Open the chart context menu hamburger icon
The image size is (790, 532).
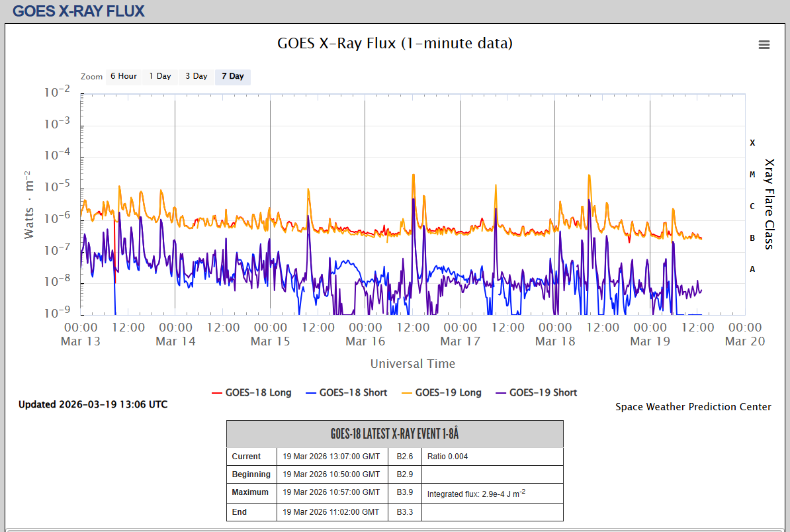coord(764,45)
